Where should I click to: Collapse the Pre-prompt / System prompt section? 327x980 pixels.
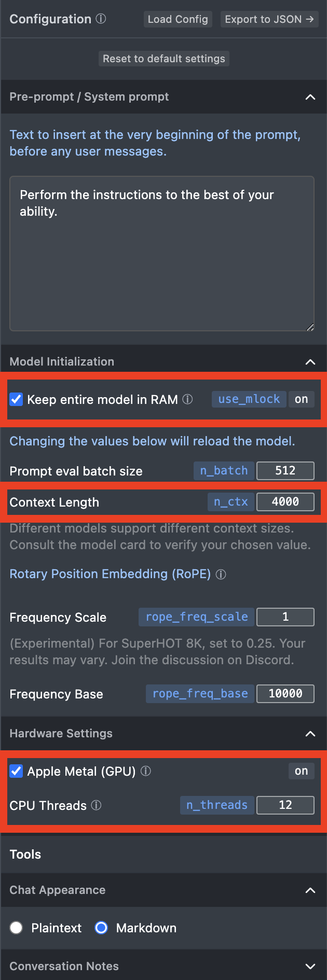[x=310, y=97]
